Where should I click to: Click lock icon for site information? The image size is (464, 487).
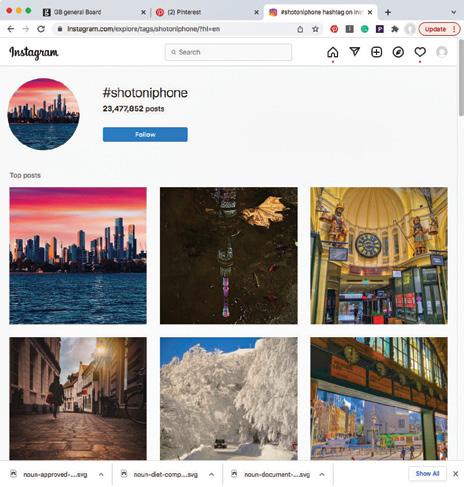click(60, 29)
